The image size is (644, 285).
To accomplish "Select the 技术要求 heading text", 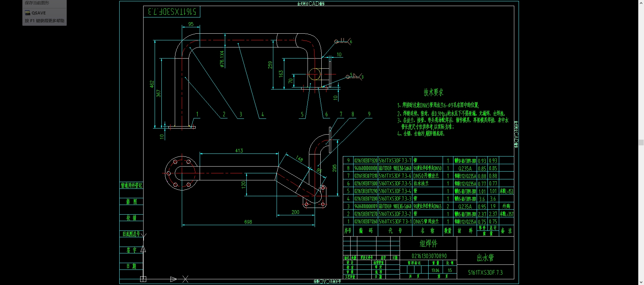I will 433,92.
